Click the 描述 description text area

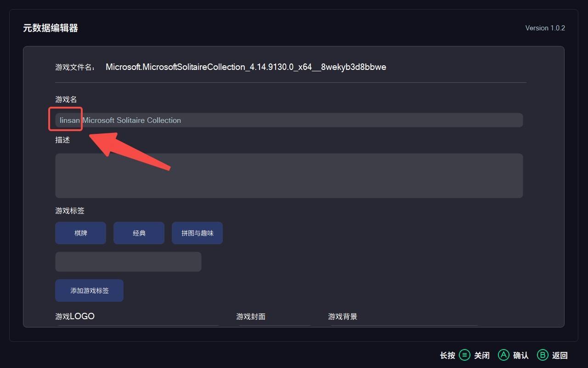289,176
